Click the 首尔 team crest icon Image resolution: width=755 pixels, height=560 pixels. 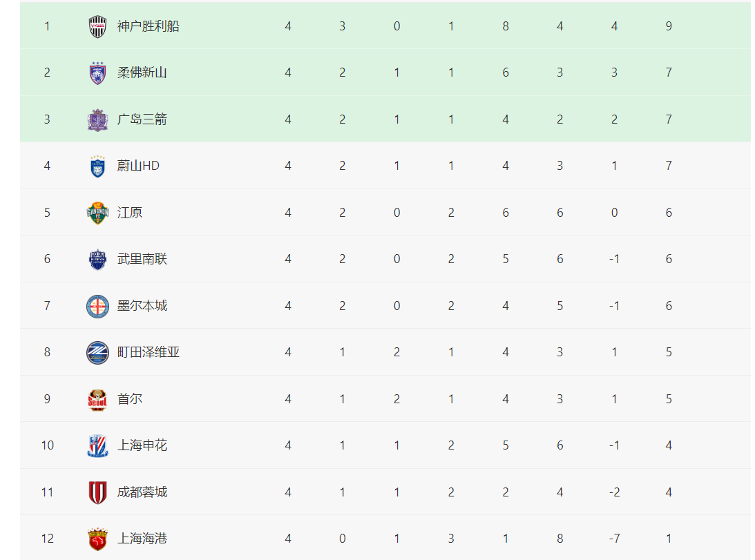97,399
